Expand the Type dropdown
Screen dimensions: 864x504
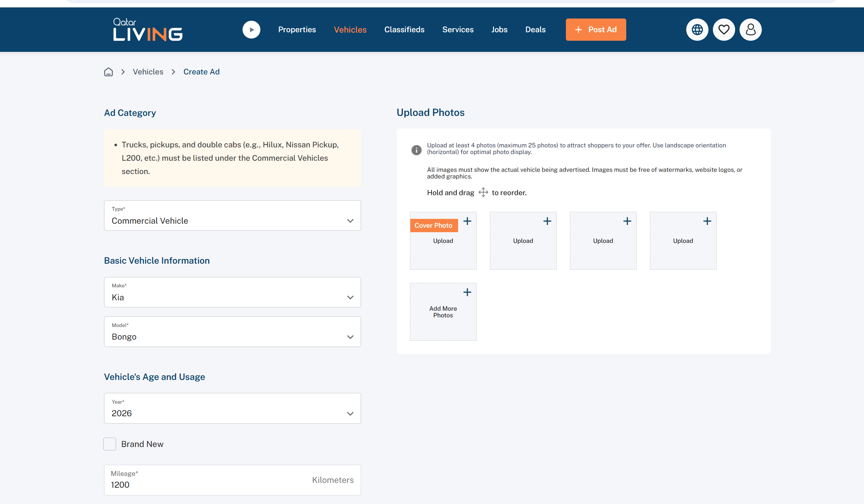point(233,216)
